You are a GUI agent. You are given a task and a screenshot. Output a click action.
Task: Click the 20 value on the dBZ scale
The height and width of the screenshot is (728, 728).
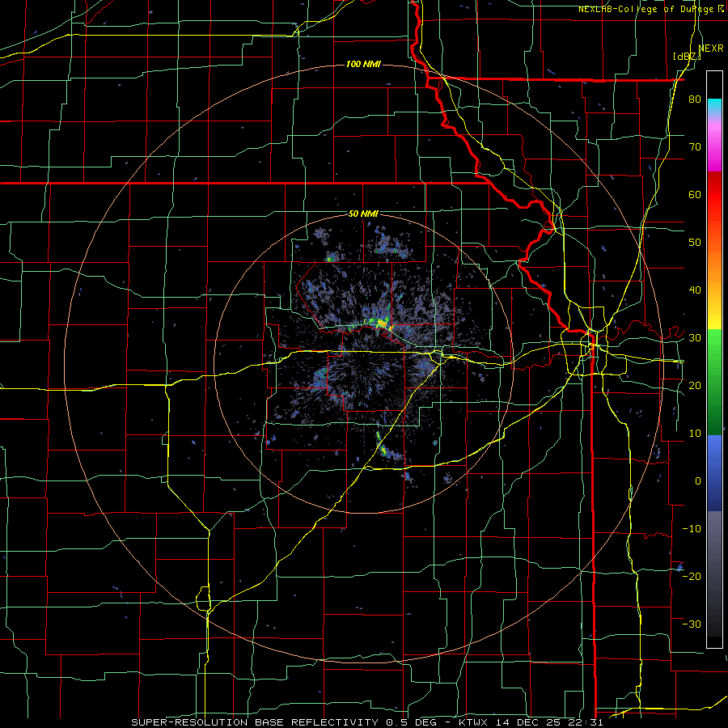695,386
